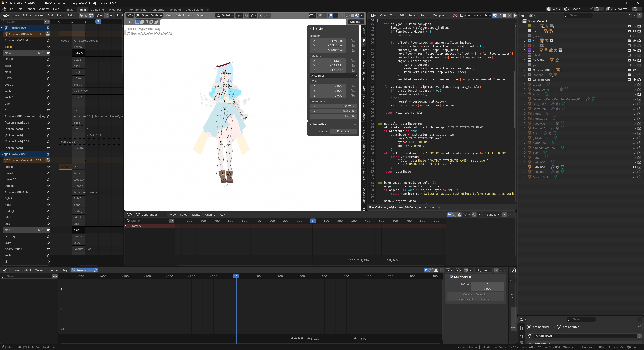This screenshot has width=644, height=350.
Task: Click the Push Down action icon for Armature.005Action.001
Action: pyautogui.click(x=48, y=34)
